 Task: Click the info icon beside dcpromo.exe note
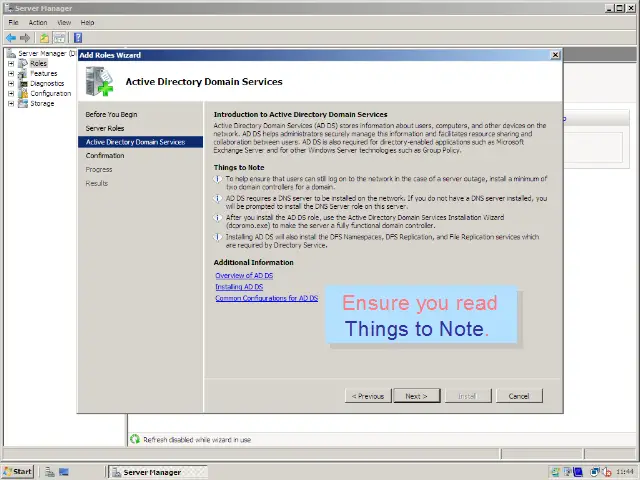pos(218,218)
